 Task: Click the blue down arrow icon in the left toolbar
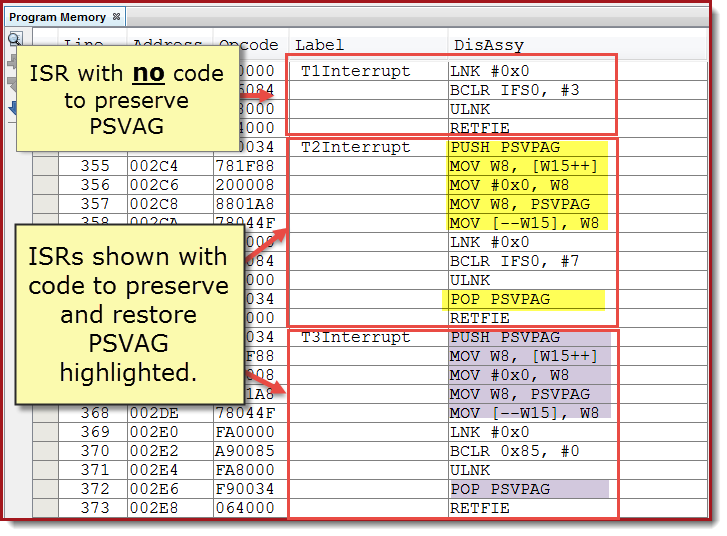tap(12, 107)
